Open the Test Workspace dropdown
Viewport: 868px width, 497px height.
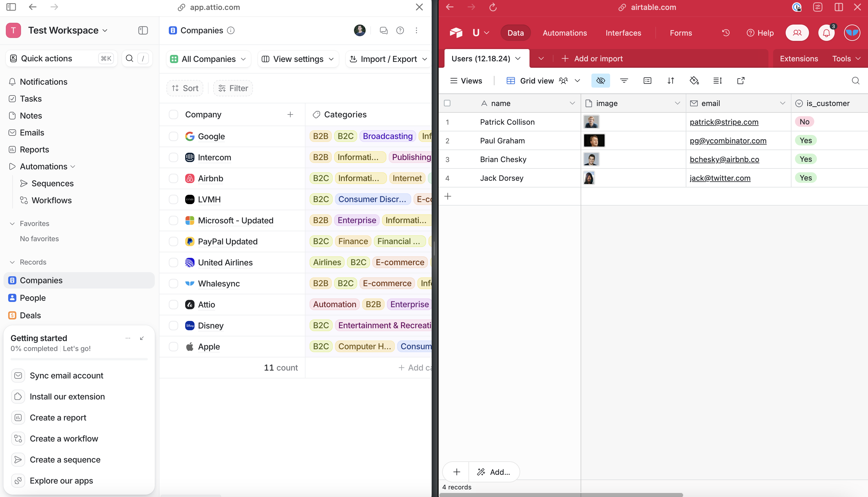click(68, 30)
